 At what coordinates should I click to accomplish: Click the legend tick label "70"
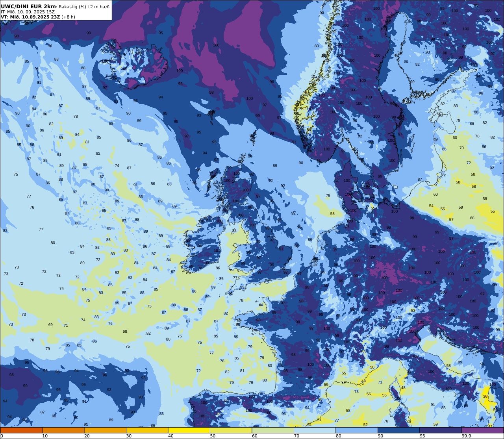coord(296,436)
